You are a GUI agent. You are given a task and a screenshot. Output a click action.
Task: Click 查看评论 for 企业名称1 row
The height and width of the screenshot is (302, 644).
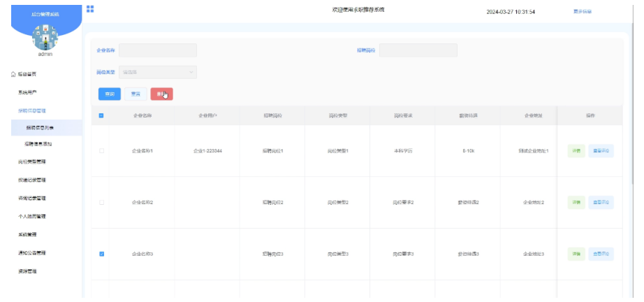[x=601, y=151]
